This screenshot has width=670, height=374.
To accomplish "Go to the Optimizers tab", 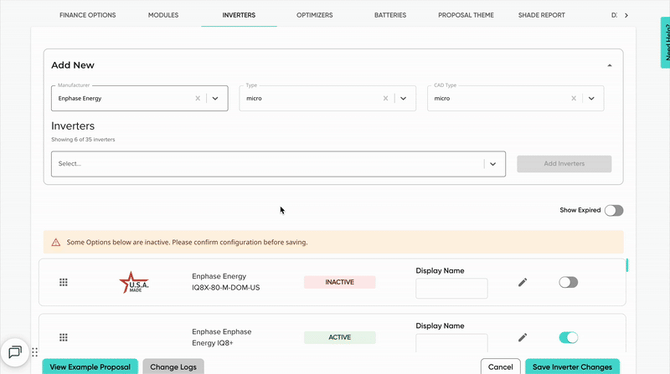I will point(314,15).
